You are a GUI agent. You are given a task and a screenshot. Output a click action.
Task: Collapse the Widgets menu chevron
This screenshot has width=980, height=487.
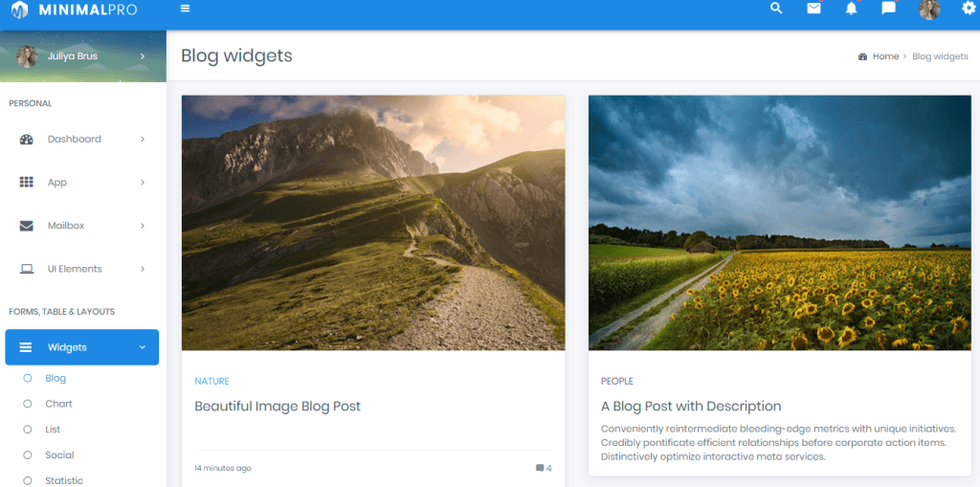tap(143, 347)
